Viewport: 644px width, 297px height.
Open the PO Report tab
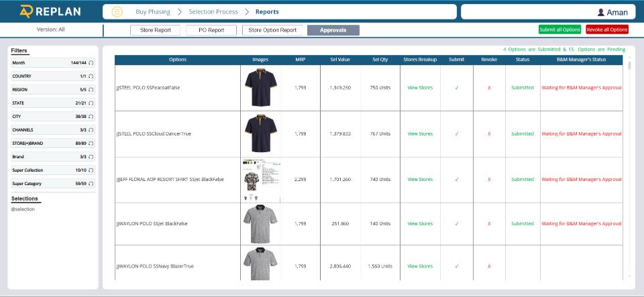[x=211, y=30]
